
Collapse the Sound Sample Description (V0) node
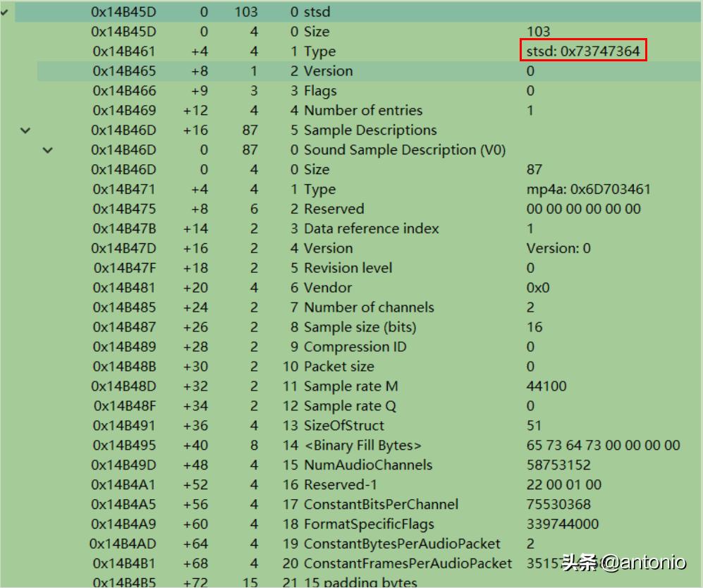tap(47, 150)
